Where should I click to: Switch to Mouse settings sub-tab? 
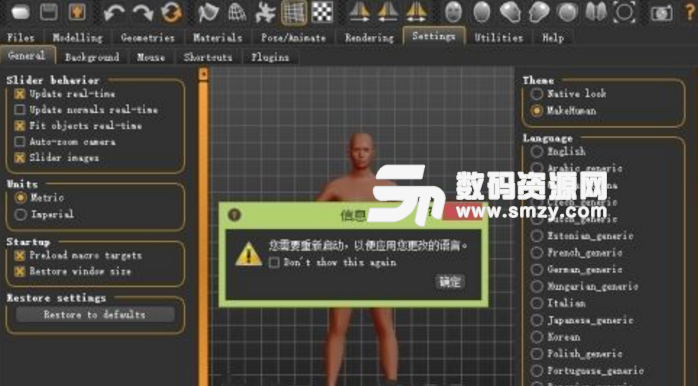151,57
